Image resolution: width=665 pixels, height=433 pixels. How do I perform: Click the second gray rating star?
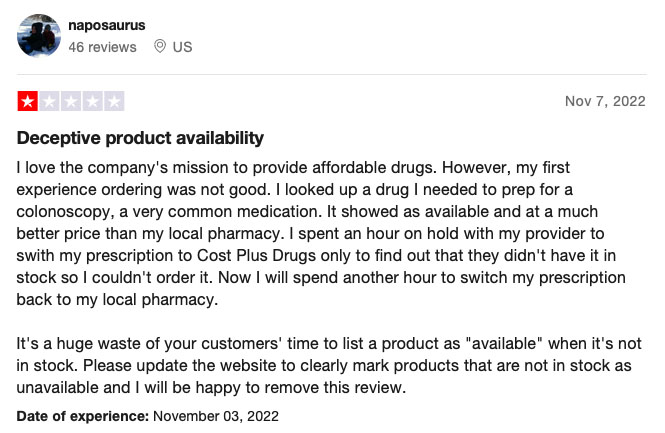49,101
